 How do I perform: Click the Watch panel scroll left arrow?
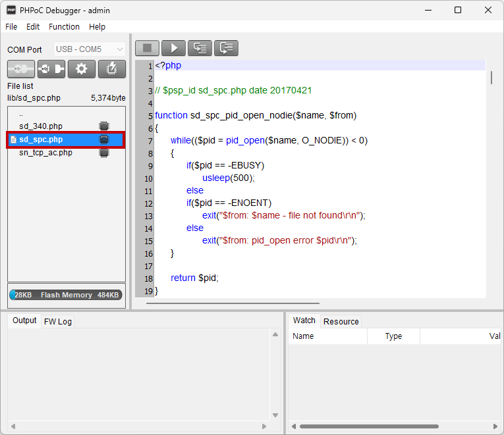click(293, 426)
